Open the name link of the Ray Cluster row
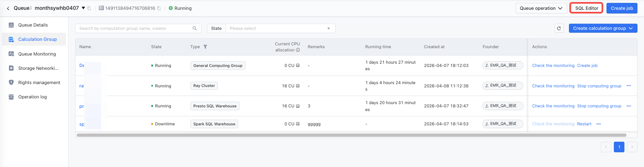This screenshot has width=644, height=167. pos(82,86)
